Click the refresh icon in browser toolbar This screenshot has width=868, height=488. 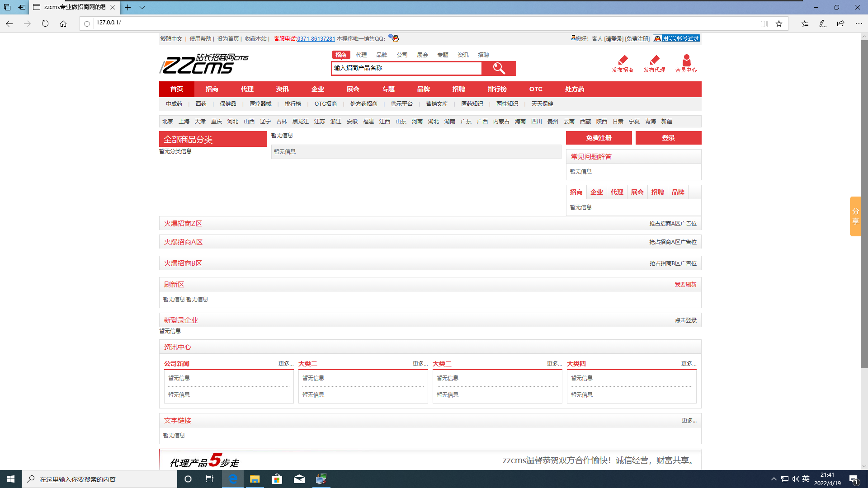click(45, 23)
